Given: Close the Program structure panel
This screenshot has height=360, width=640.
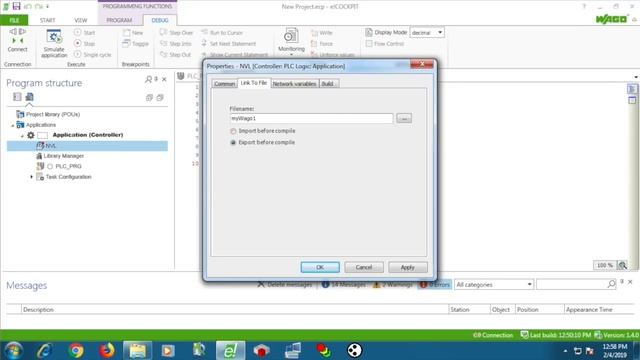Looking at the screenshot, I should (x=164, y=79).
